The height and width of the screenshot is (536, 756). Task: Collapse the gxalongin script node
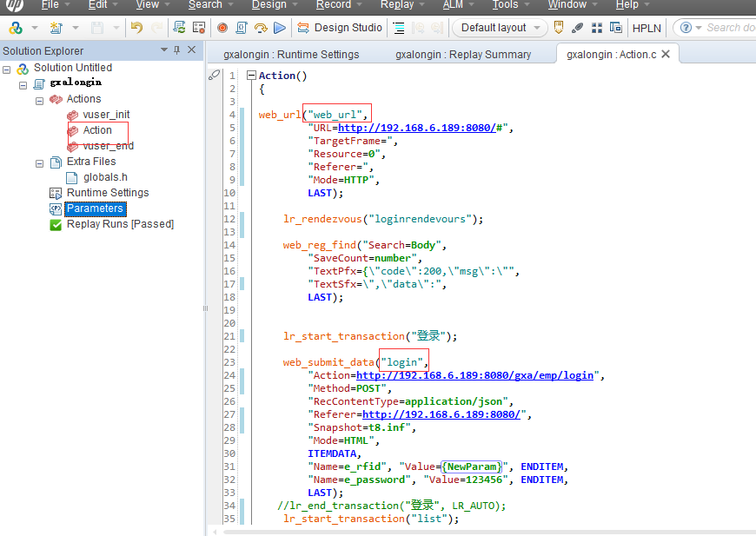[x=23, y=85]
